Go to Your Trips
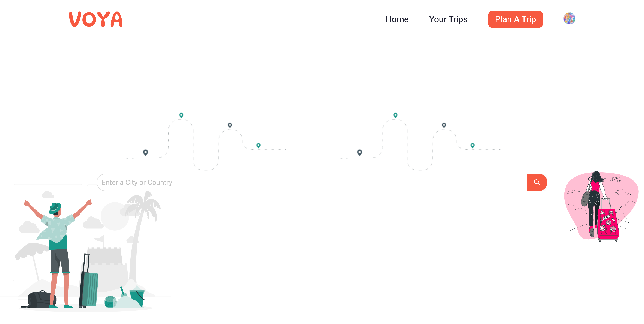 click(x=448, y=19)
